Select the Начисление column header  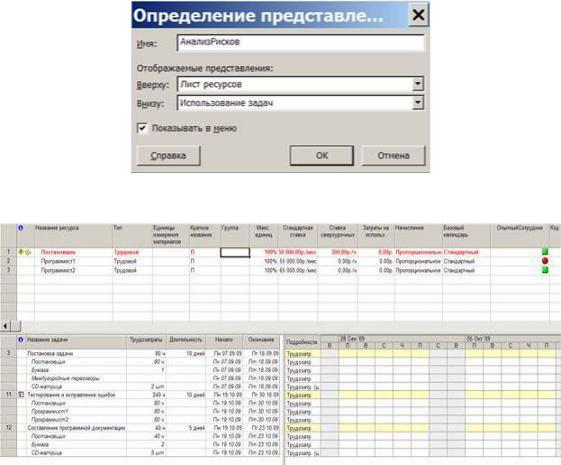tap(419, 236)
